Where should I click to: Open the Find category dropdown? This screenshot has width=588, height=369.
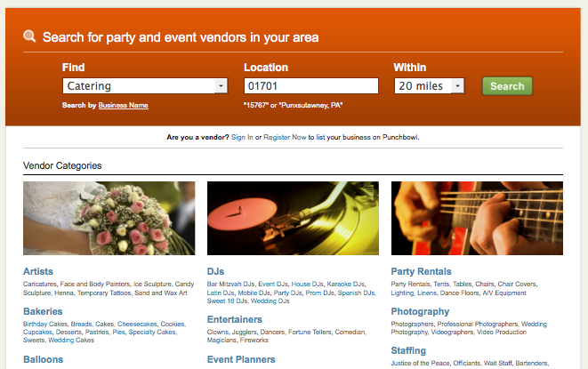(x=221, y=86)
